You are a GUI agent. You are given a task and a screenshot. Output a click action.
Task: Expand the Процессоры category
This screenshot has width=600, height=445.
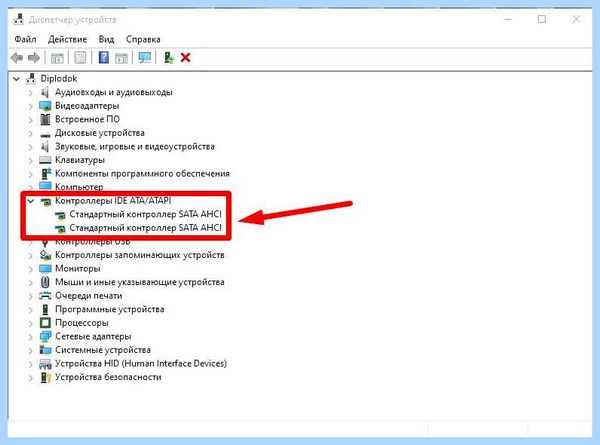(x=31, y=323)
